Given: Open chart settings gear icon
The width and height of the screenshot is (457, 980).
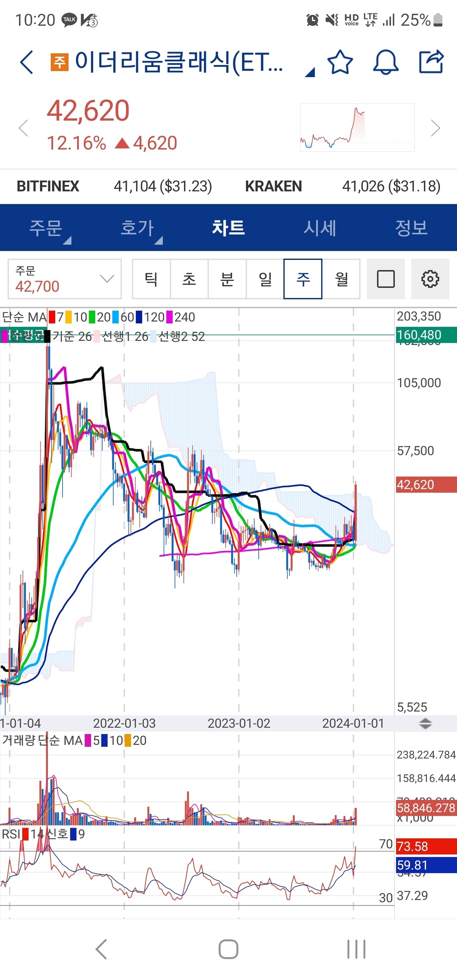Looking at the screenshot, I should tap(430, 279).
